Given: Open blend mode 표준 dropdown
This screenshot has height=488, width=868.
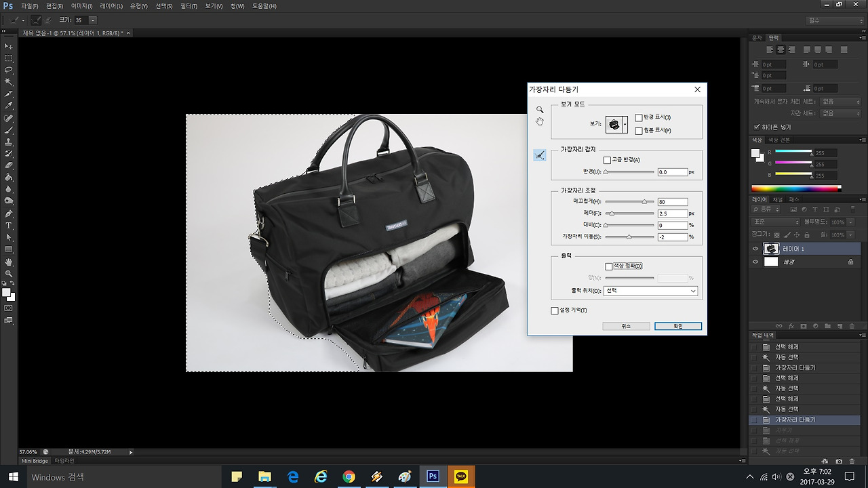Looking at the screenshot, I should click(776, 222).
